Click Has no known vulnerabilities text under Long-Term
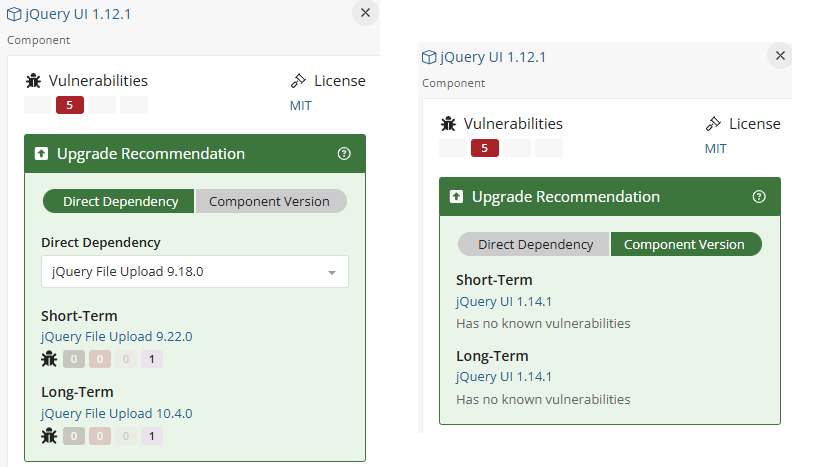Viewport: 817px width, 467px height. (543, 400)
